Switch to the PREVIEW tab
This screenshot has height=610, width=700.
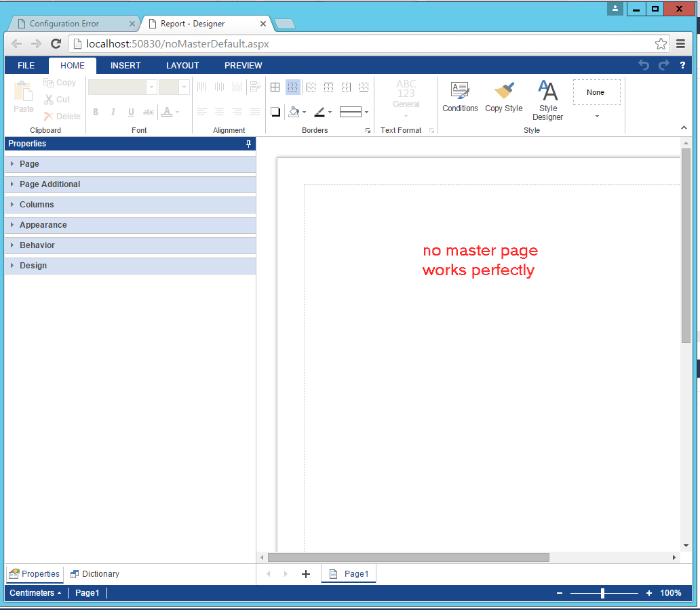pyautogui.click(x=244, y=66)
